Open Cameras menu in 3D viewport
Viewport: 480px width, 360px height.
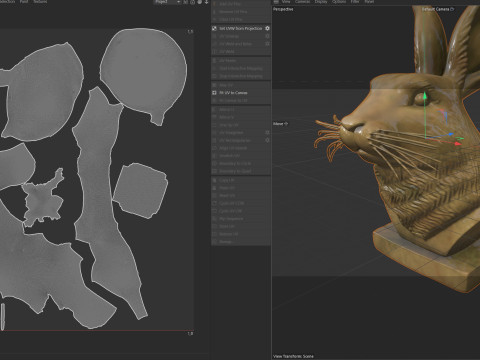(x=302, y=2)
